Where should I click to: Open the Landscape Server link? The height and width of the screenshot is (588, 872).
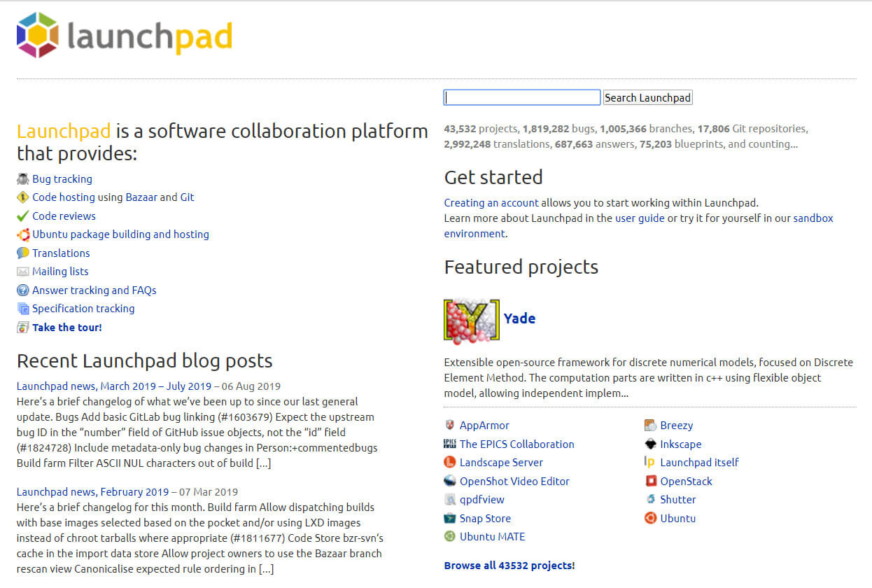pos(501,463)
